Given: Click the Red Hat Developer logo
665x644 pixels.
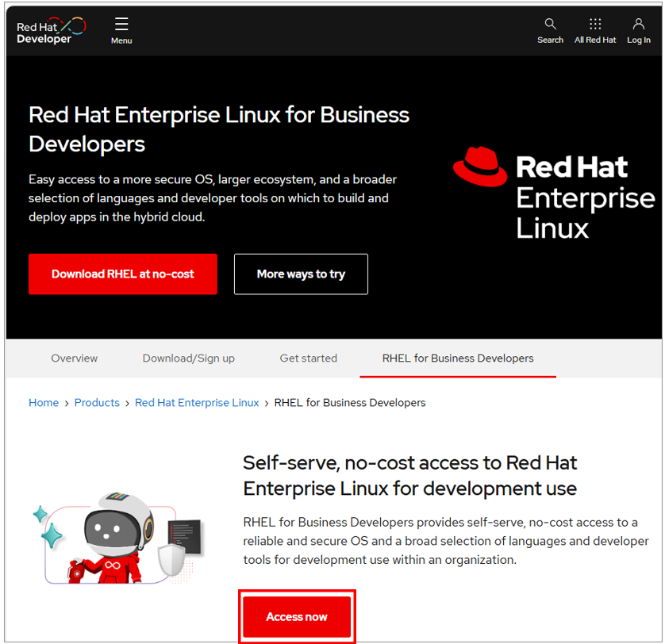Looking at the screenshot, I should [51, 31].
